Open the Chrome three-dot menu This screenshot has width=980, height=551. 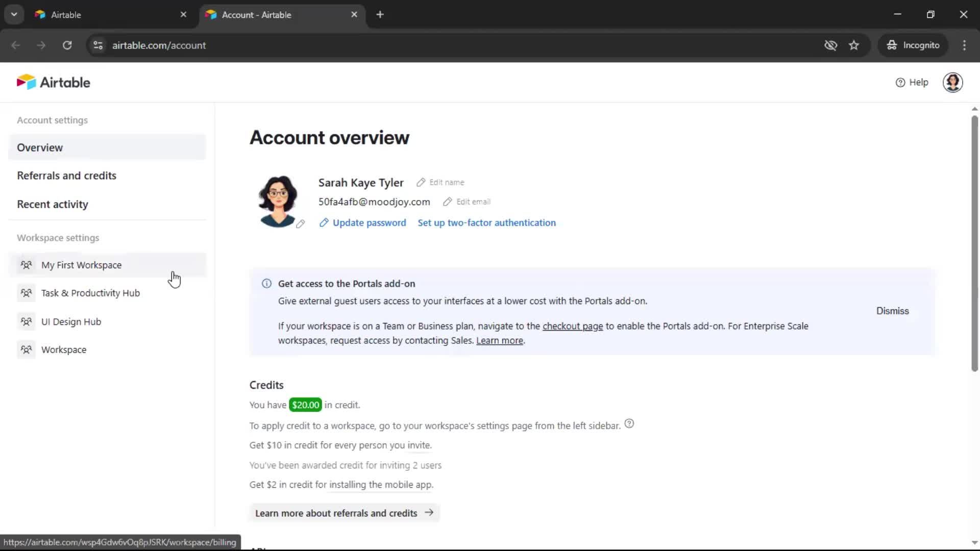pyautogui.click(x=964, y=45)
